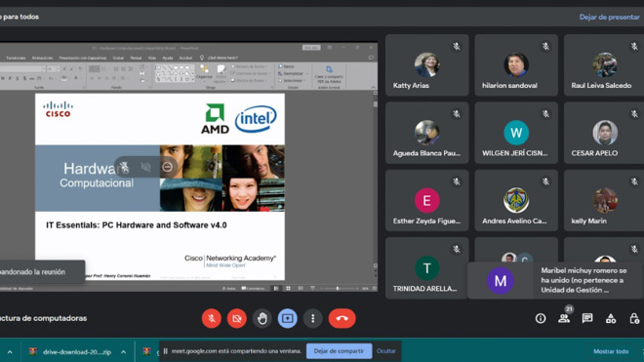Expand the drive-download zip file options chevron
The image size is (644, 362).
coord(123,351)
